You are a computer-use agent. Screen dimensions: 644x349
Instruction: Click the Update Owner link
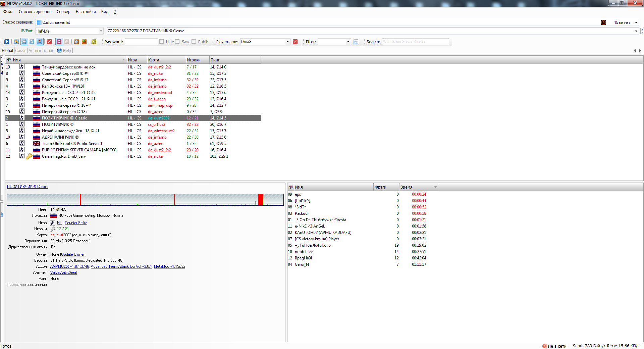(x=73, y=254)
